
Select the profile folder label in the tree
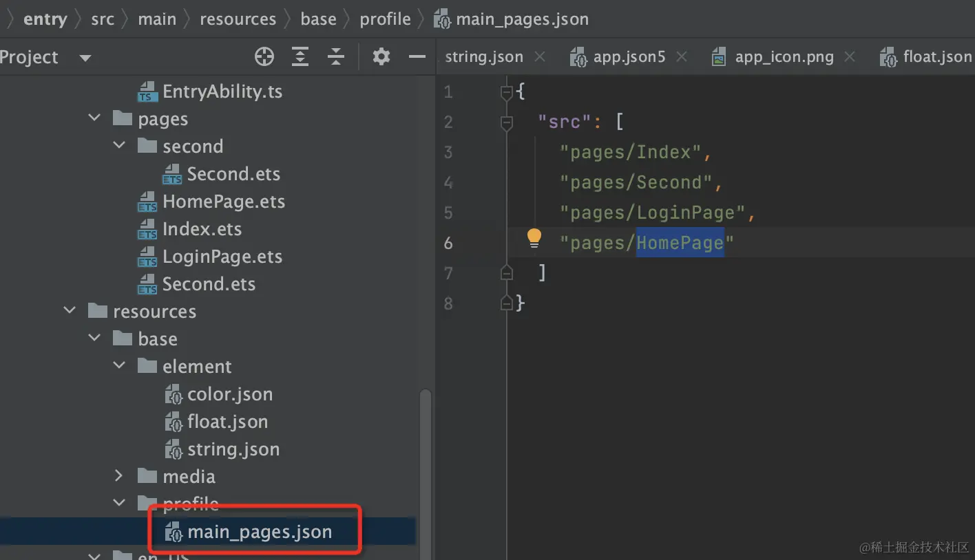[x=191, y=504]
